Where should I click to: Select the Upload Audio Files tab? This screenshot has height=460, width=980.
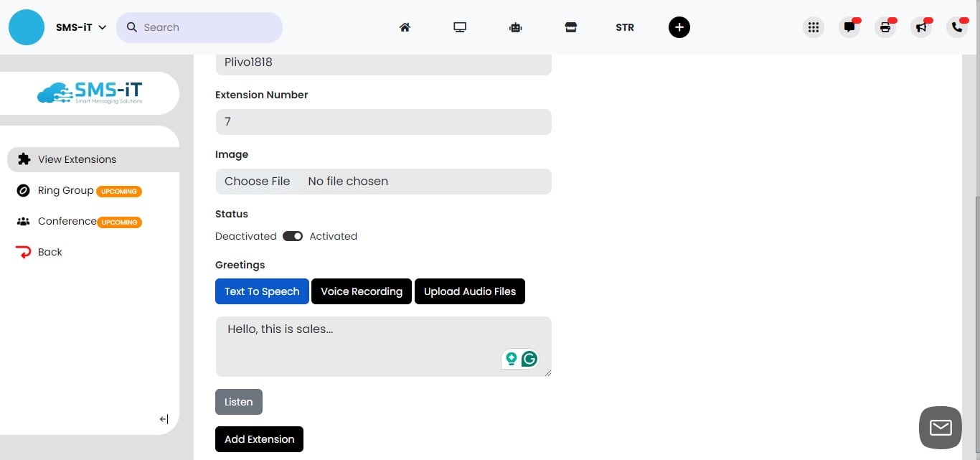(x=470, y=291)
